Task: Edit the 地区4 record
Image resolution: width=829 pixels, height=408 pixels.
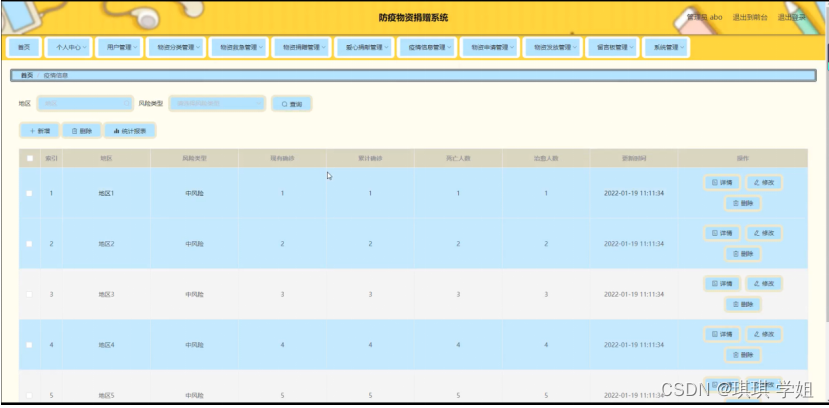Action: [764, 334]
